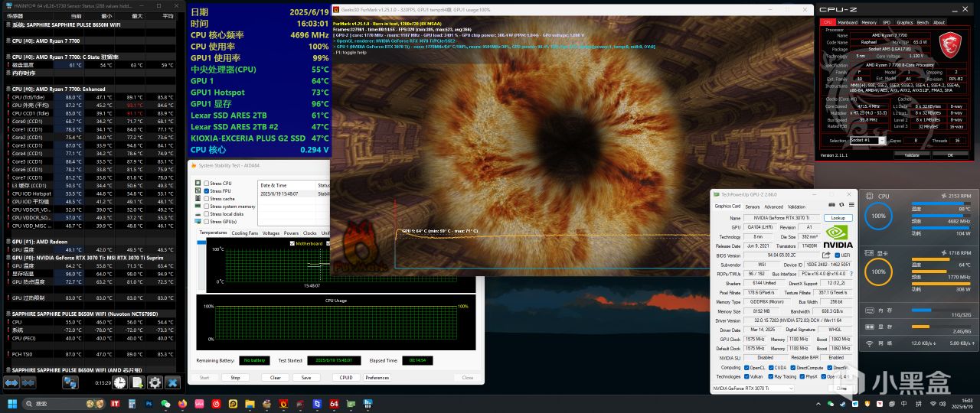980x413 pixels.
Task: Toggle UEFI checkbox in GPU-Z
Action: coord(838,255)
